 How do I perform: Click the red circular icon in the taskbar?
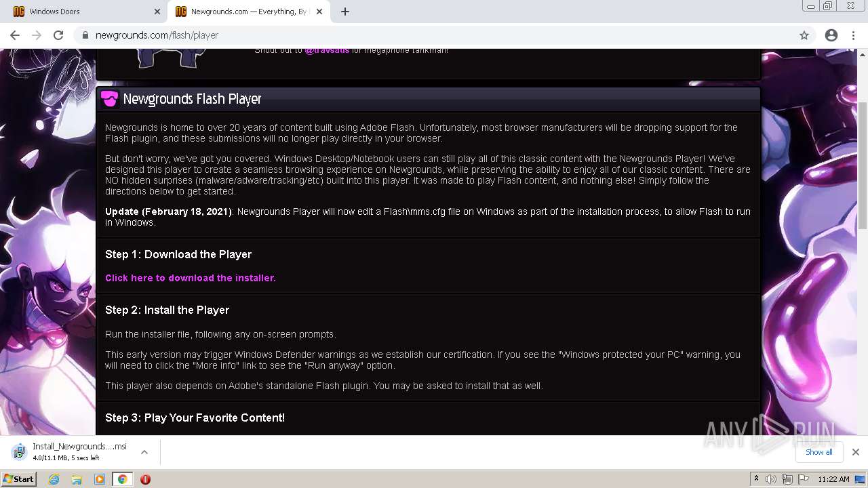pyautogui.click(x=145, y=479)
